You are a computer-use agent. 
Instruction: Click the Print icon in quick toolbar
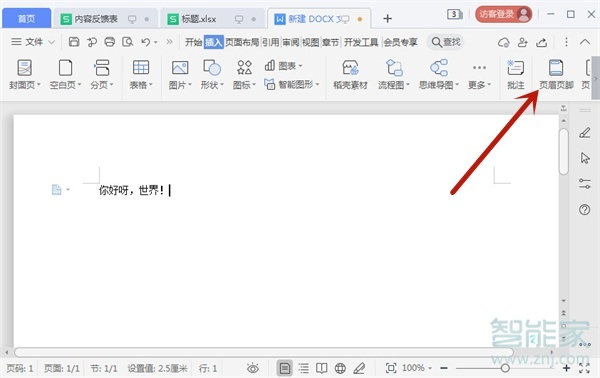coord(109,42)
